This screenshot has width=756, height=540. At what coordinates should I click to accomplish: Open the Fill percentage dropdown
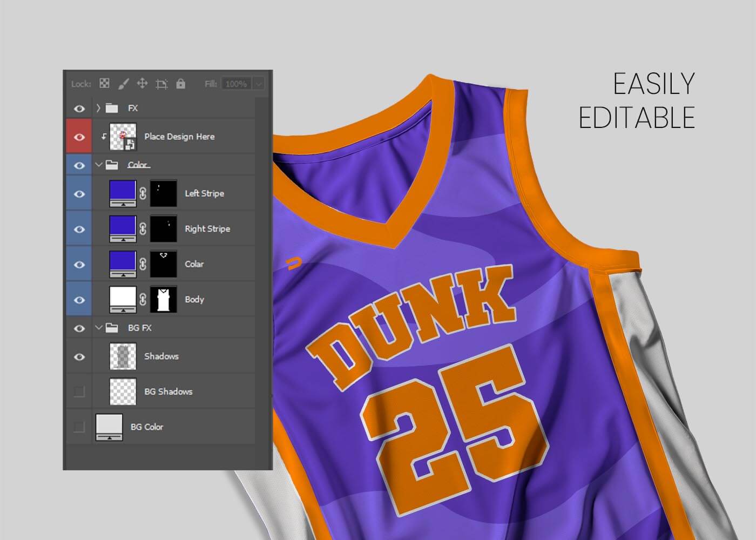coord(258,84)
